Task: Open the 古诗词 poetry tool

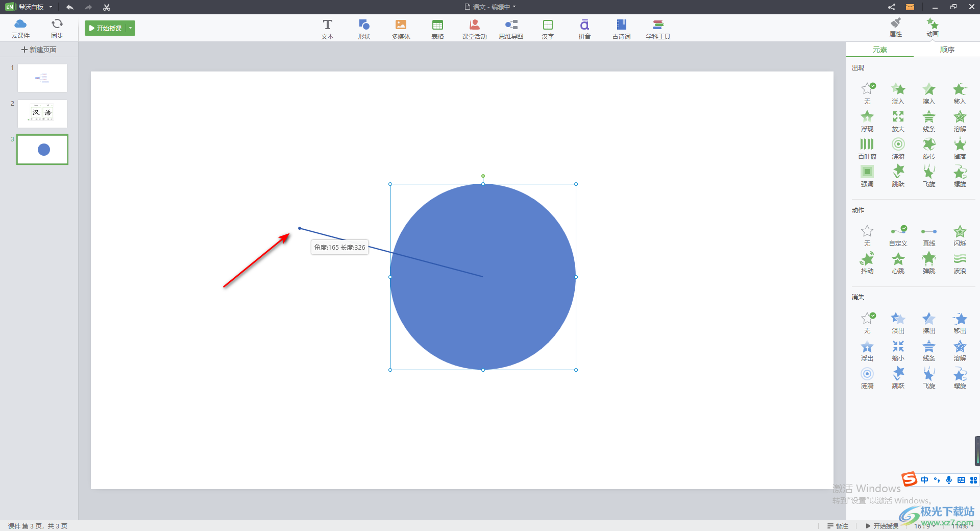Action: [x=621, y=29]
